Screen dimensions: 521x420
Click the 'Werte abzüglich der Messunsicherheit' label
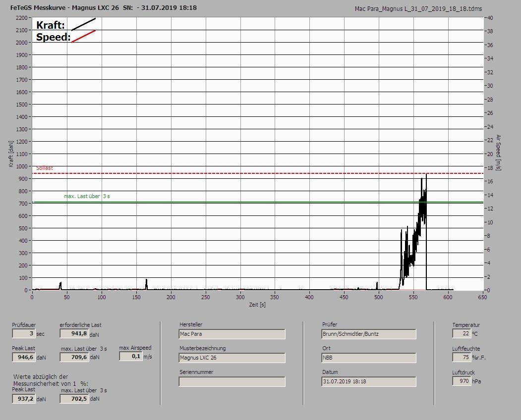pos(51,380)
